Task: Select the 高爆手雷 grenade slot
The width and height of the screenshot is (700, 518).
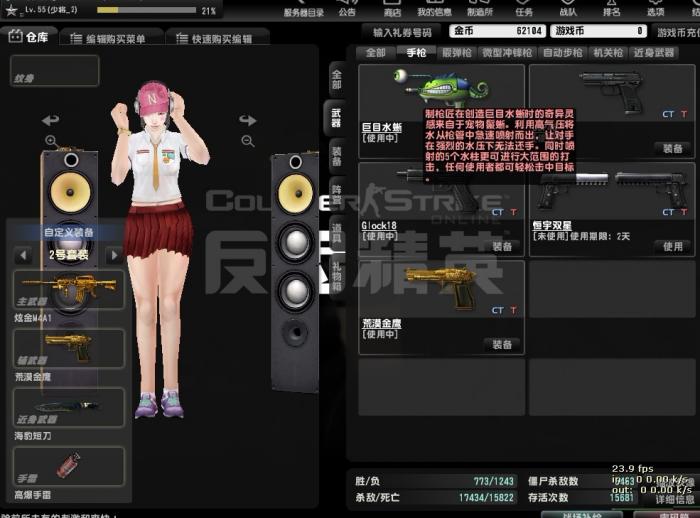Action: [69, 466]
